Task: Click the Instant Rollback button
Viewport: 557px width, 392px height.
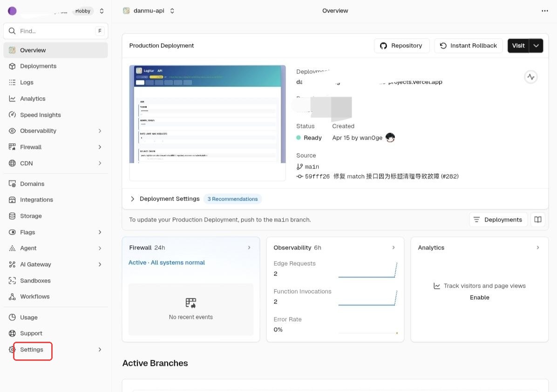Action: [469, 46]
